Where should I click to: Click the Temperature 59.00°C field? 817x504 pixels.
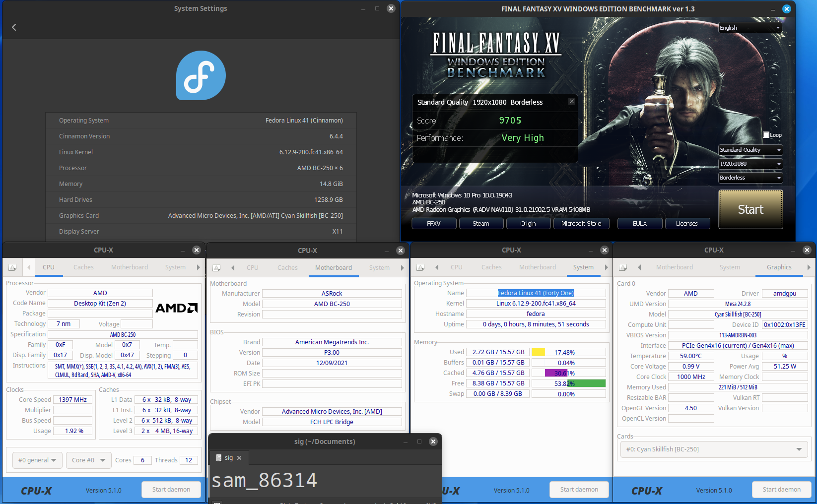691,356
